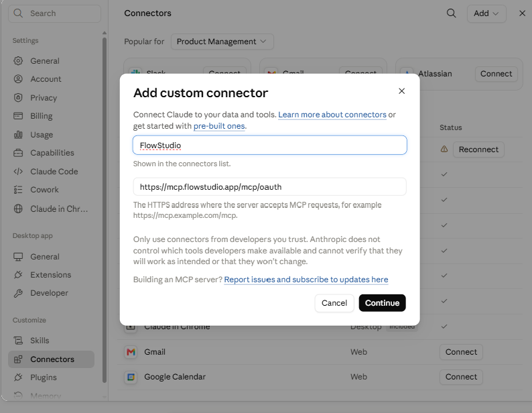Click the warning triangle icon beside Reconnect
The image size is (532, 413).
tap(444, 149)
